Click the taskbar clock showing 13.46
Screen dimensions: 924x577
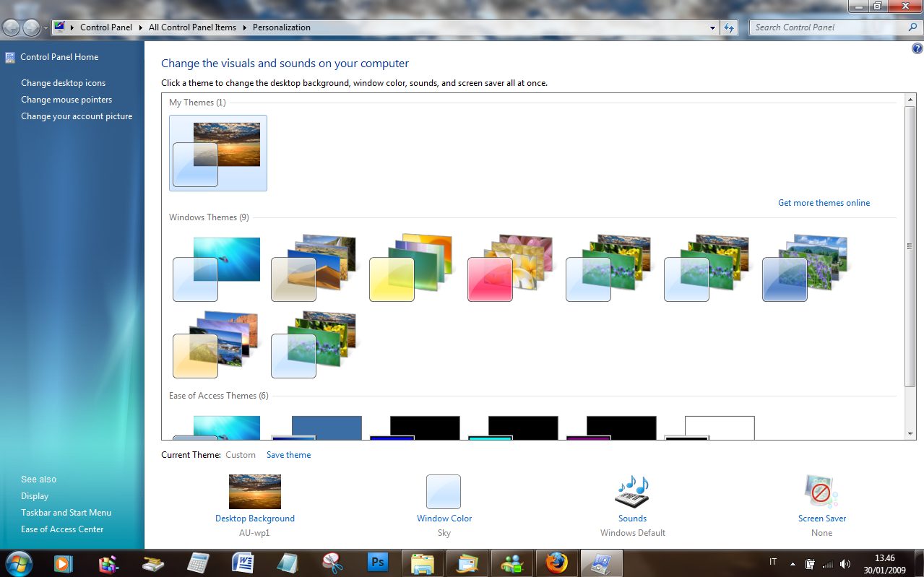(885, 563)
